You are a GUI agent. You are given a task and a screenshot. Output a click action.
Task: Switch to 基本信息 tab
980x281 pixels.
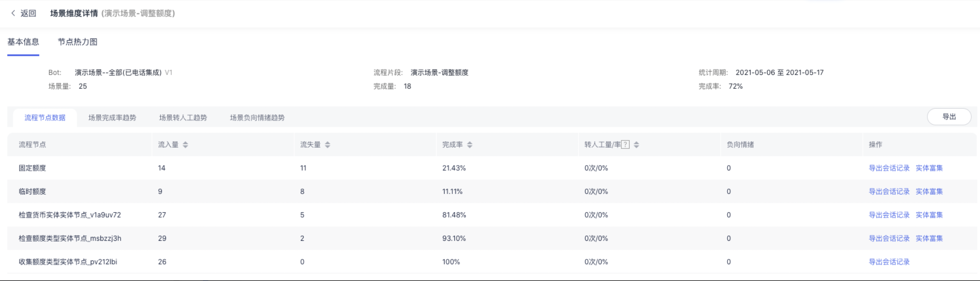click(23, 42)
